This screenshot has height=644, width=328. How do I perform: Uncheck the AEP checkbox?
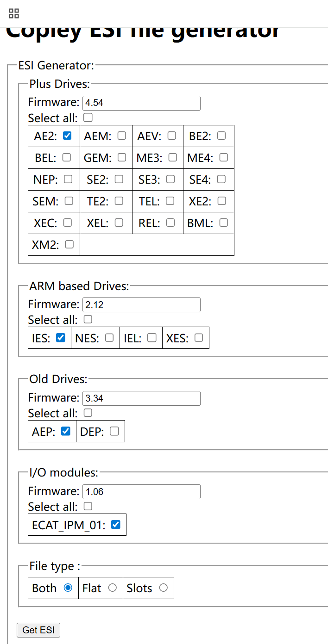point(66,431)
